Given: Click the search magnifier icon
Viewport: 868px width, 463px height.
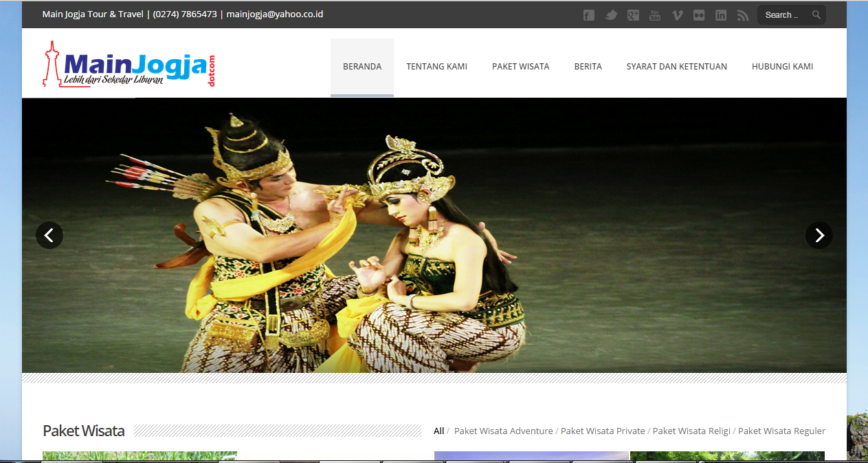Looking at the screenshot, I should click(x=816, y=14).
